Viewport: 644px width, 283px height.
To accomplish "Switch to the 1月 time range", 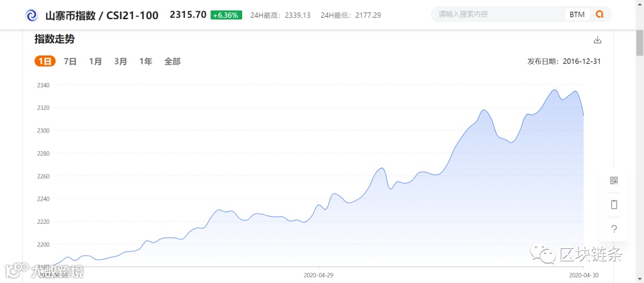I will [95, 61].
